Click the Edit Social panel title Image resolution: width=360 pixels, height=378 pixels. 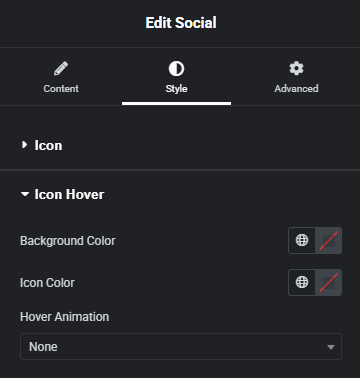(x=181, y=23)
